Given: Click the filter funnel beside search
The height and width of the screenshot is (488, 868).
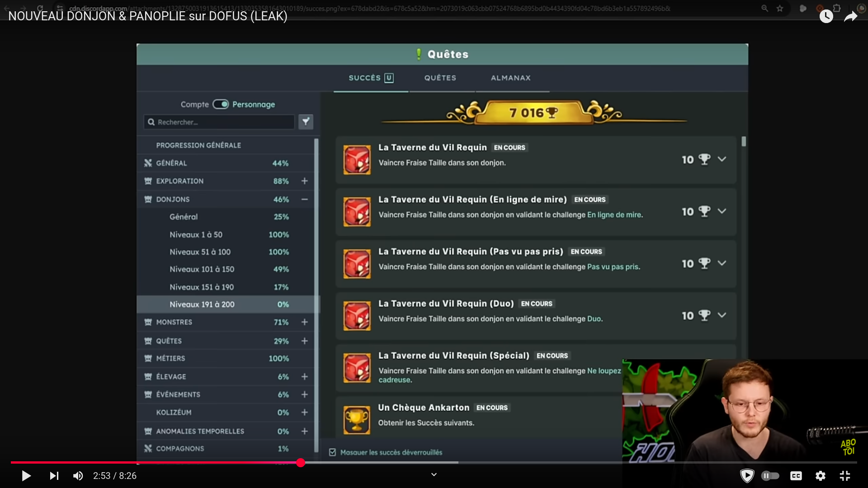Looking at the screenshot, I should pos(306,122).
